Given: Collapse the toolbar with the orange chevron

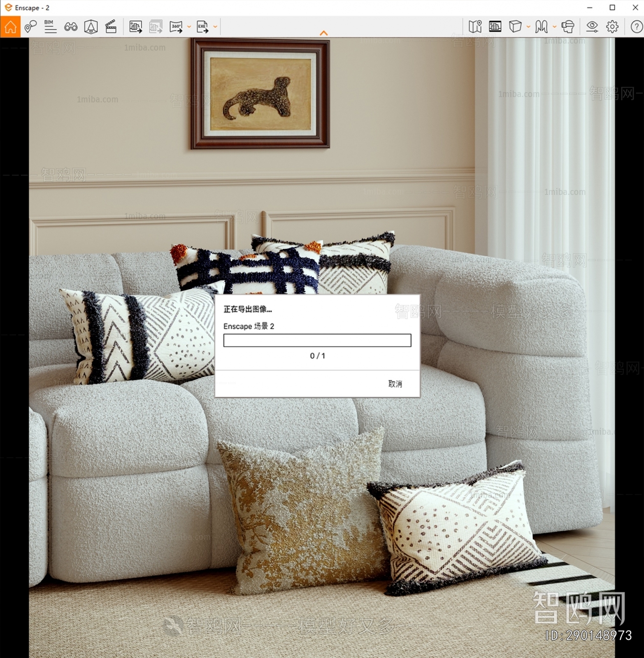Looking at the screenshot, I should pyautogui.click(x=324, y=33).
